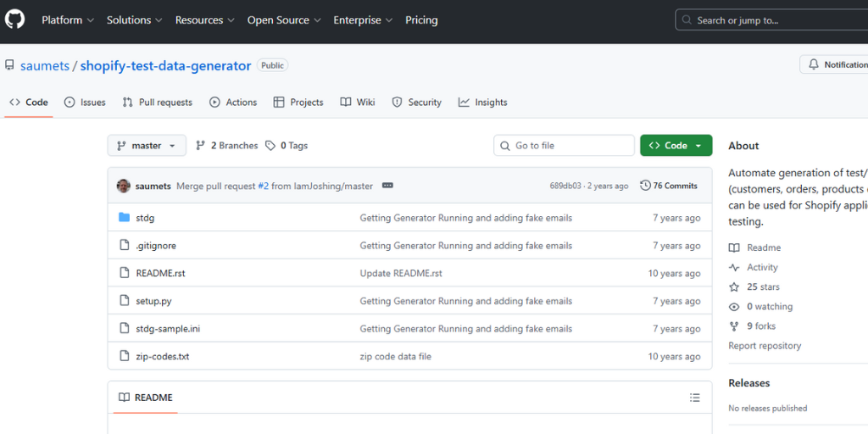
Task: Open the stdg folder
Action: coord(145,218)
